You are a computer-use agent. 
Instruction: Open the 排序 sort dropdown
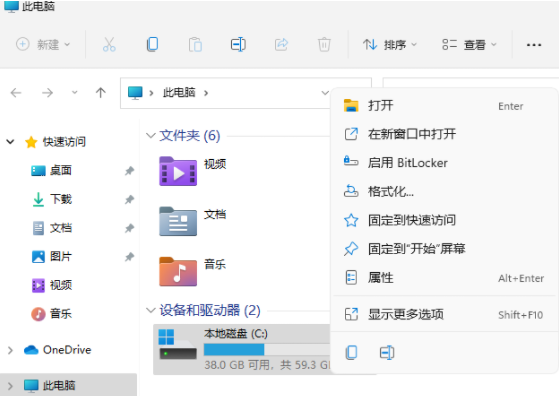(x=390, y=45)
